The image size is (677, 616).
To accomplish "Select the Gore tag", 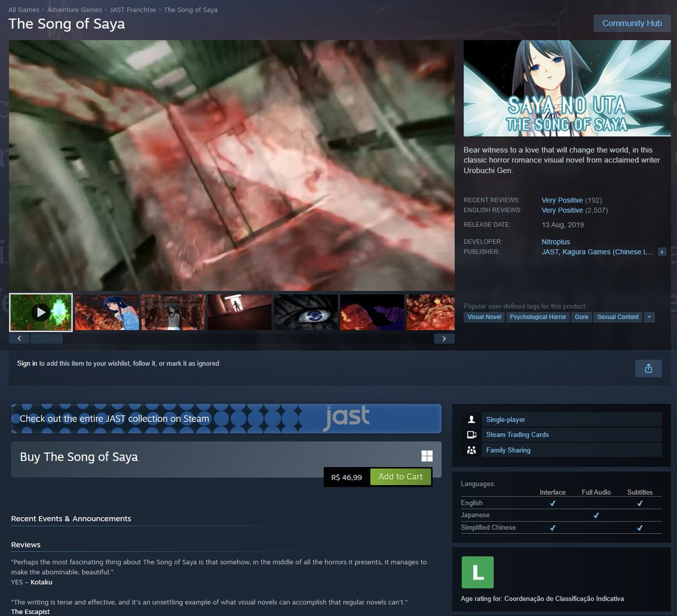I will [582, 317].
